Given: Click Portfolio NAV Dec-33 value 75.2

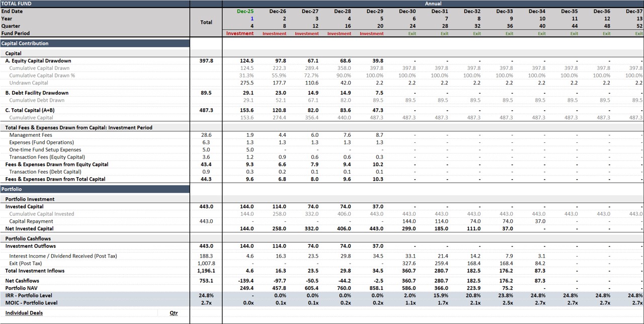Looking at the screenshot, I should tap(508, 288).
